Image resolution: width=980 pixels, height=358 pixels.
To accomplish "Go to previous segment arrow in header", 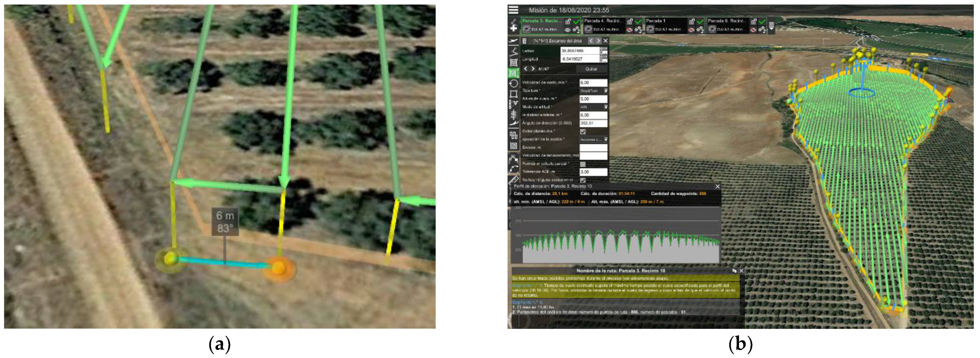I will click(591, 41).
